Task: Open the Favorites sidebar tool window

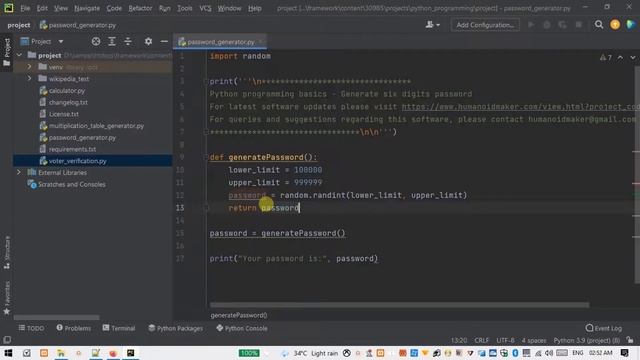Action: tap(7, 298)
